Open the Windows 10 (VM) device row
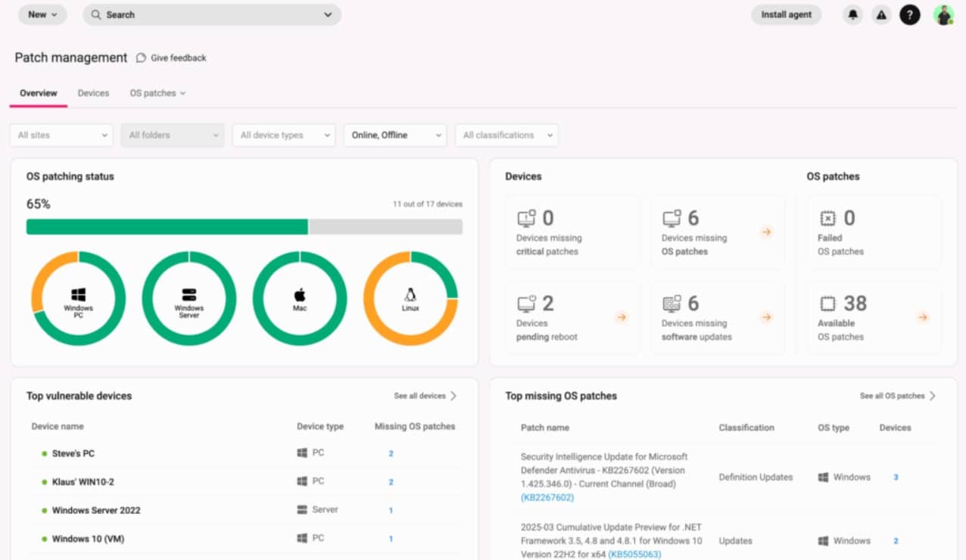The width and height of the screenshot is (966, 560). click(x=244, y=539)
